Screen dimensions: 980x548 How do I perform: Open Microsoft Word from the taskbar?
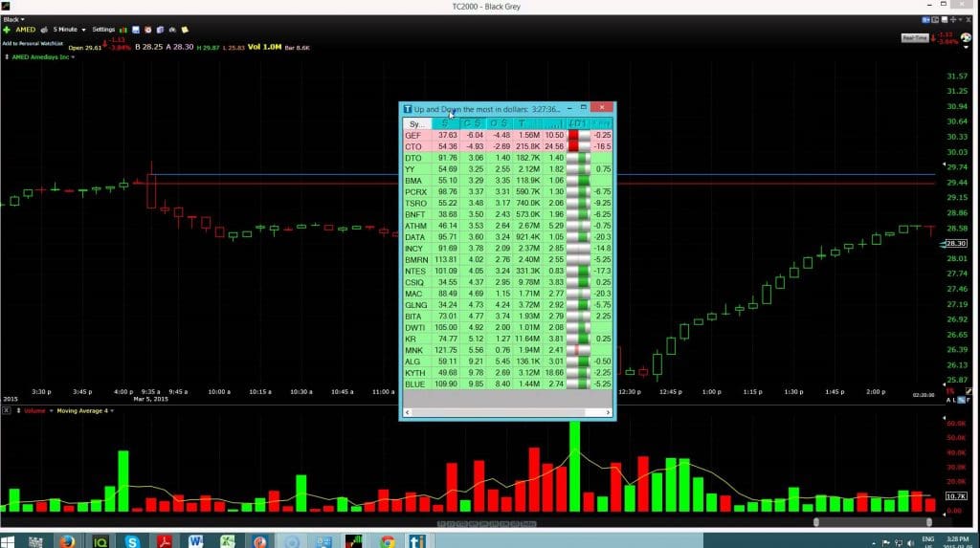tap(195, 541)
